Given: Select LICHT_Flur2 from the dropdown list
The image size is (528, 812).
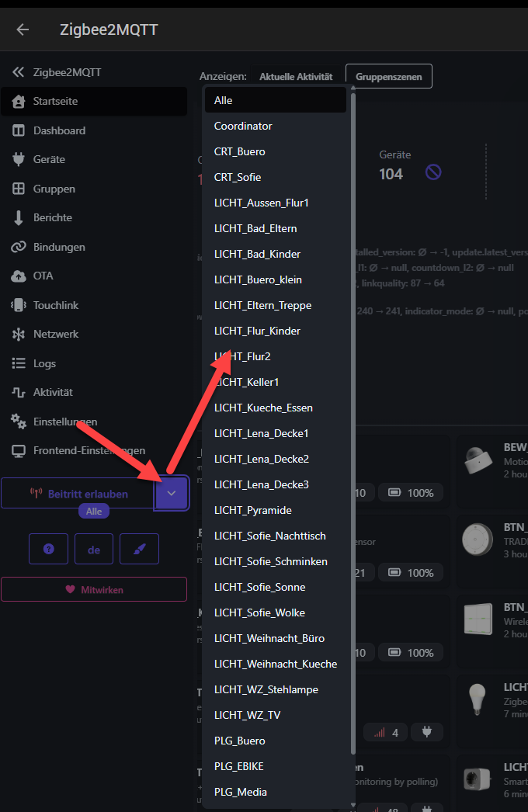Looking at the screenshot, I should pyautogui.click(x=242, y=356).
